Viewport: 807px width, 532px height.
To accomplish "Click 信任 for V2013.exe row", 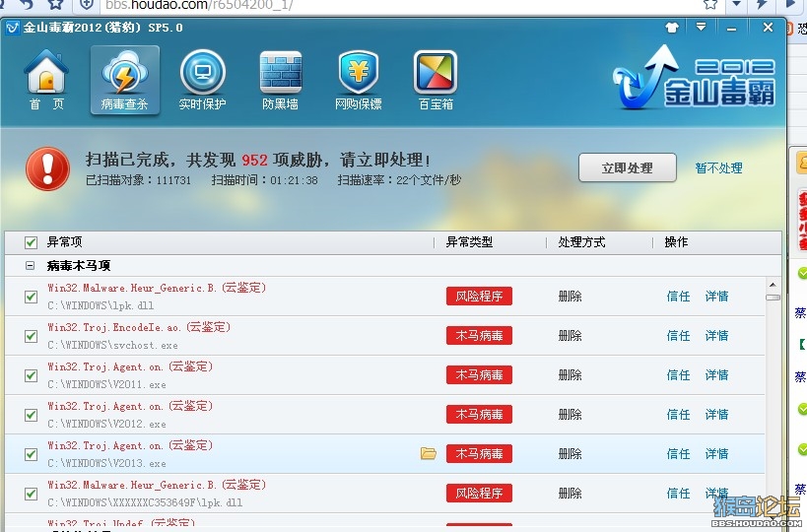I will point(678,454).
